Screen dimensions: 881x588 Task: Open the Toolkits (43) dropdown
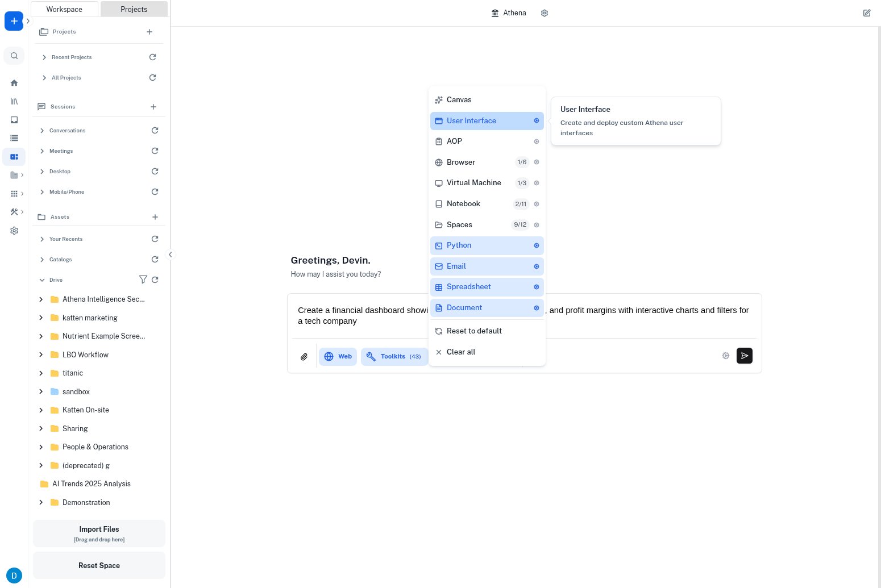[x=394, y=357]
